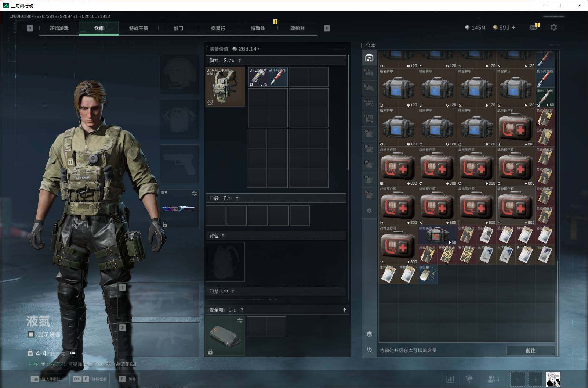This screenshot has height=388, width=588.
Task: Open the 仓库 (warehouse) tab
Action: pos(99,28)
